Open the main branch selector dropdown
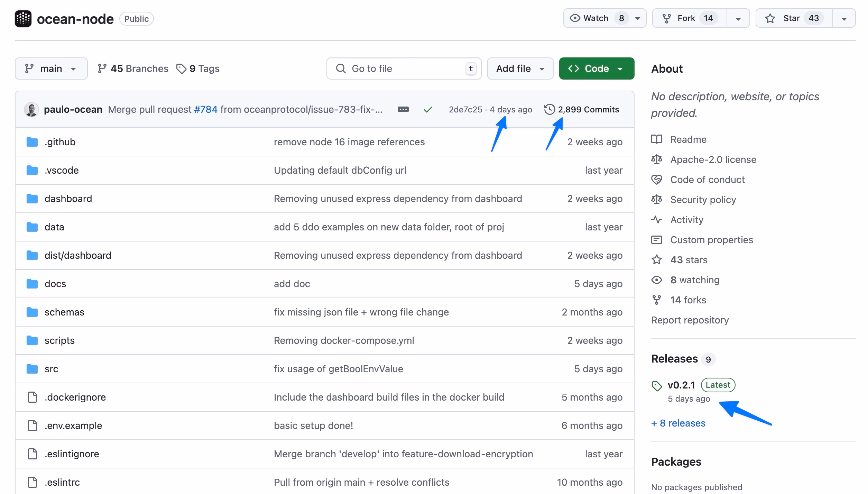 tap(51, 68)
